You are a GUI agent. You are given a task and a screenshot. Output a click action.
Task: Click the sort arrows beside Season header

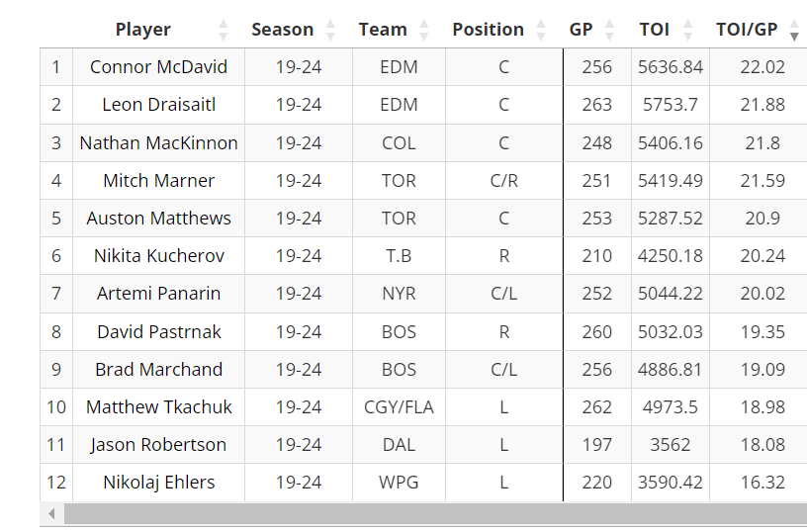tap(330, 30)
